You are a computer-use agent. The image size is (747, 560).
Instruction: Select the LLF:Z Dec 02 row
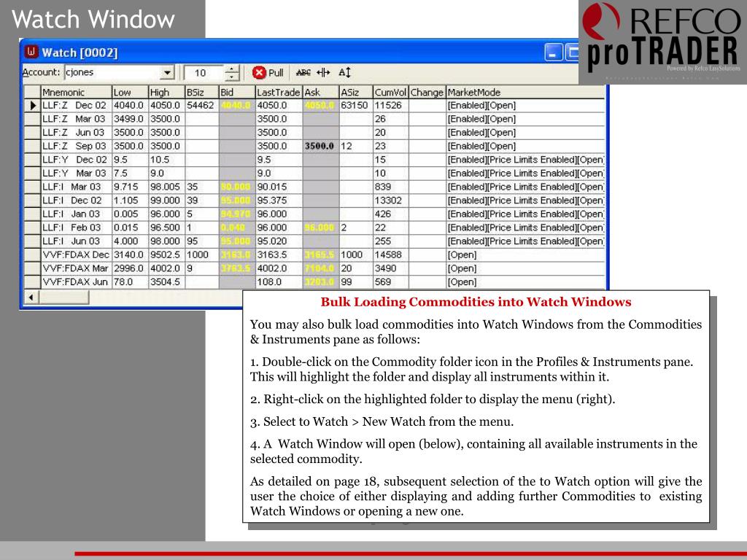tap(314, 105)
